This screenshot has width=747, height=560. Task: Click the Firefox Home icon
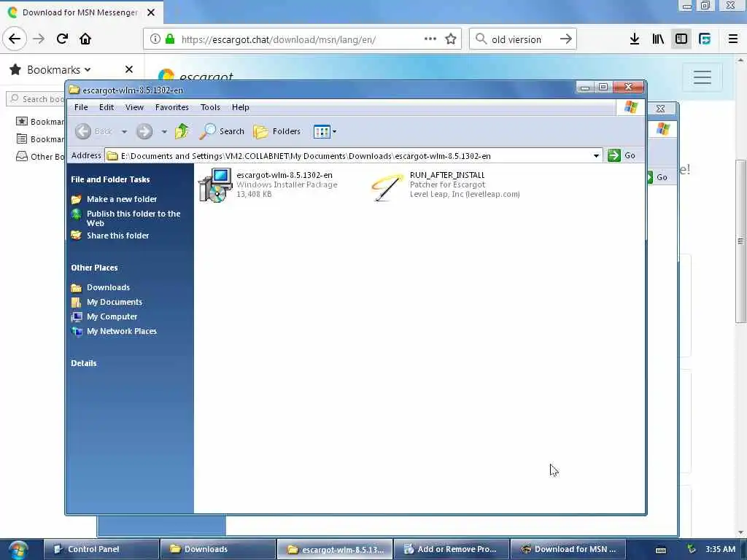[x=85, y=39]
